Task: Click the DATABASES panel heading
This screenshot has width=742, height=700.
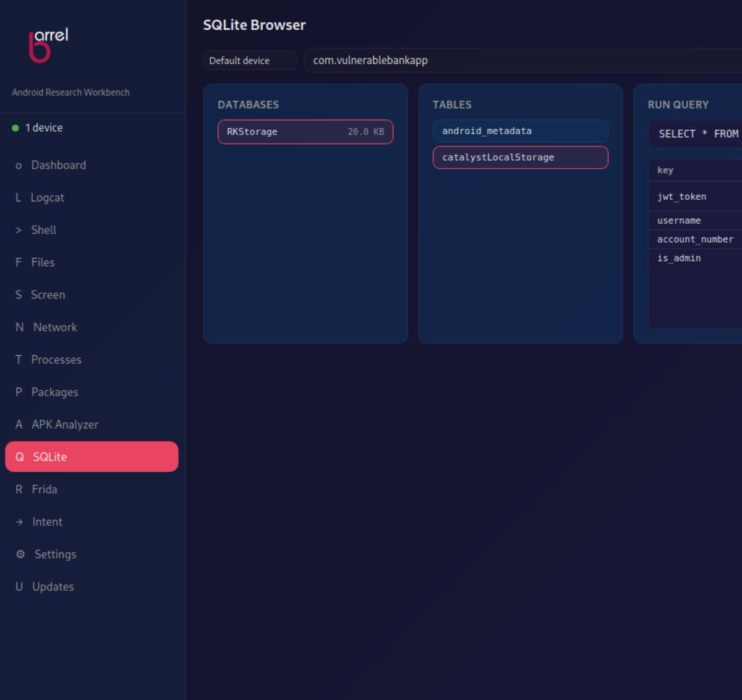Action: [249, 105]
